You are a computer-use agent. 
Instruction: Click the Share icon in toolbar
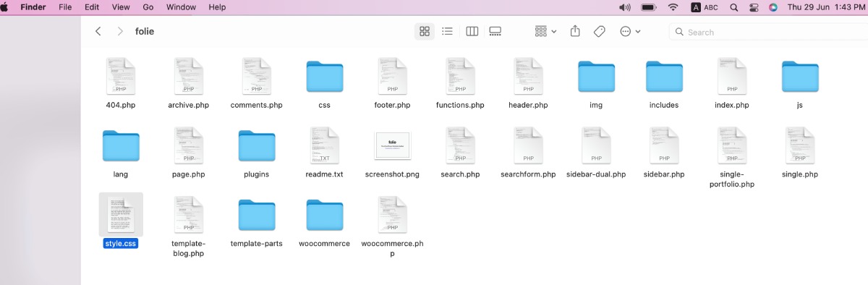tap(576, 31)
